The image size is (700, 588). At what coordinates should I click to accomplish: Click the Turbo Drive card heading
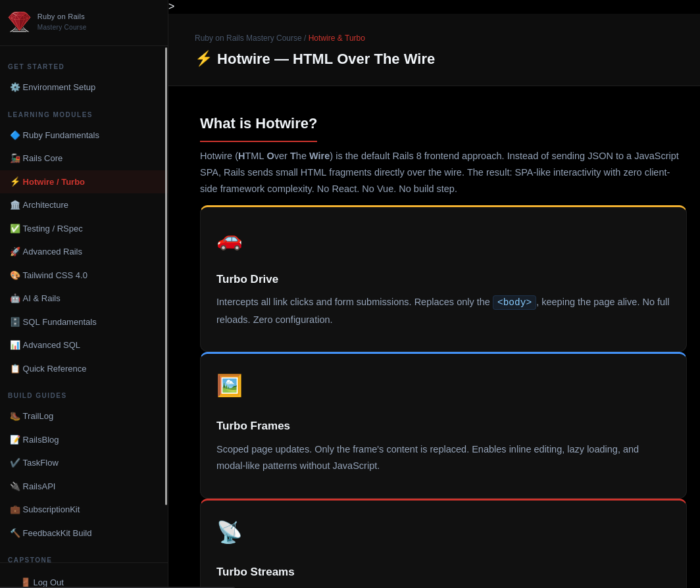[x=247, y=279]
